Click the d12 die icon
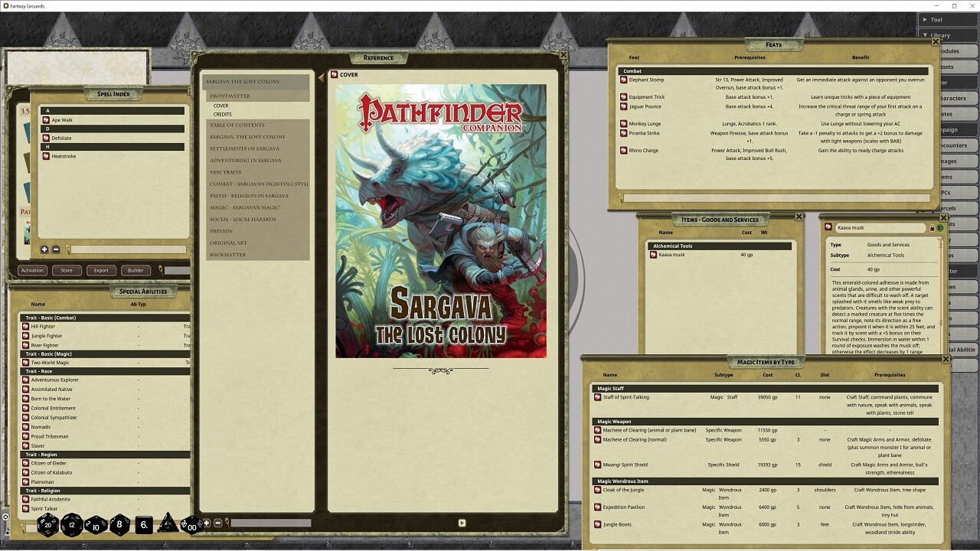Viewport: 980px width, 551px height. (x=72, y=525)
